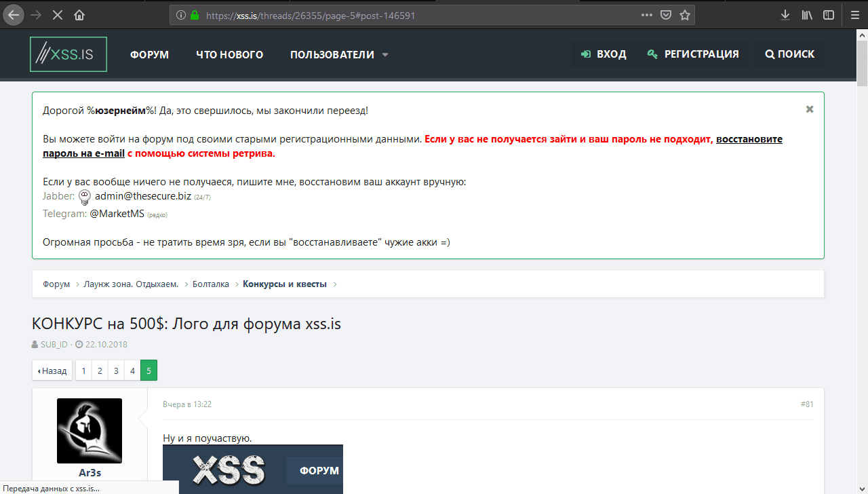Viewport: 868px width, 494px height.
Task: Expand the Пользователи dropdown arrow
Action: click(385, 55)
